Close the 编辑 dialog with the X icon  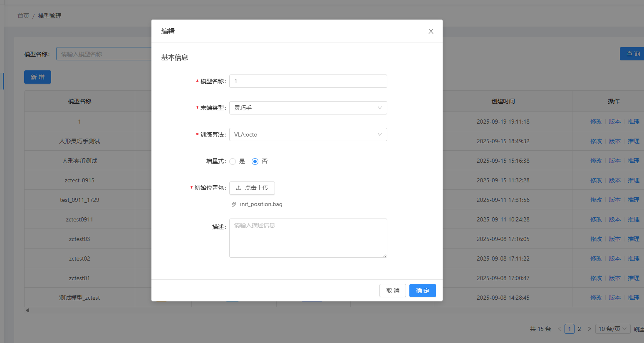pos(431,31)
